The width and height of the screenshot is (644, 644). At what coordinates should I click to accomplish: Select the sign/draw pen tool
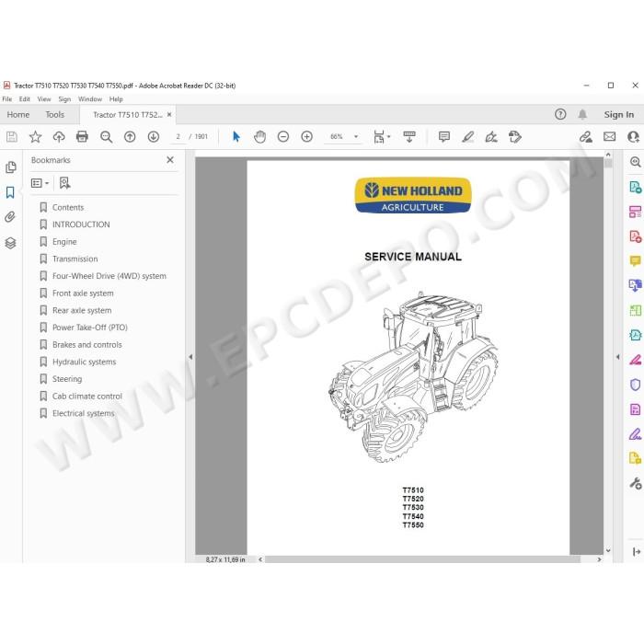(491, 137)
